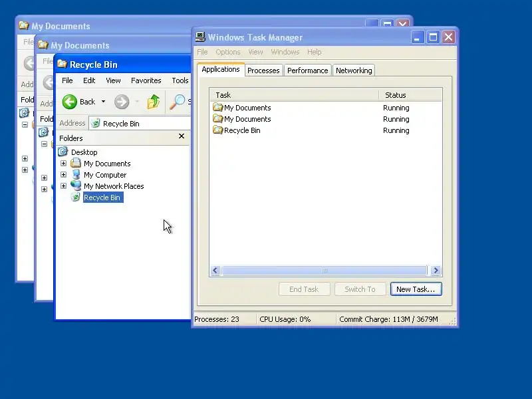Open the Tools menu in Recycle Bin window

click(180, 80)
